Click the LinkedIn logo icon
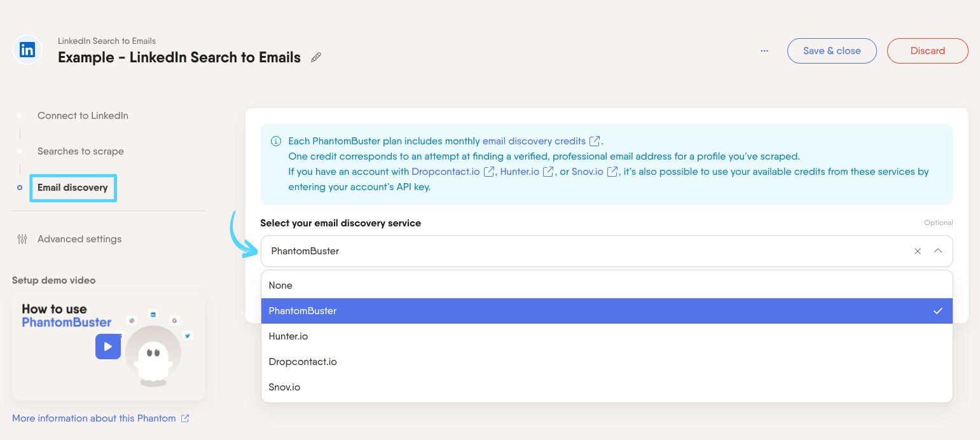 [27, 50]
